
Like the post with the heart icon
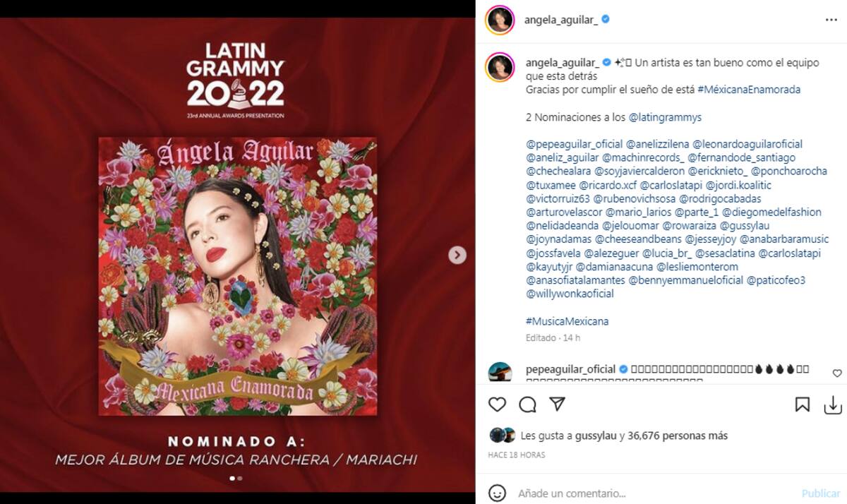pos(498,404)
